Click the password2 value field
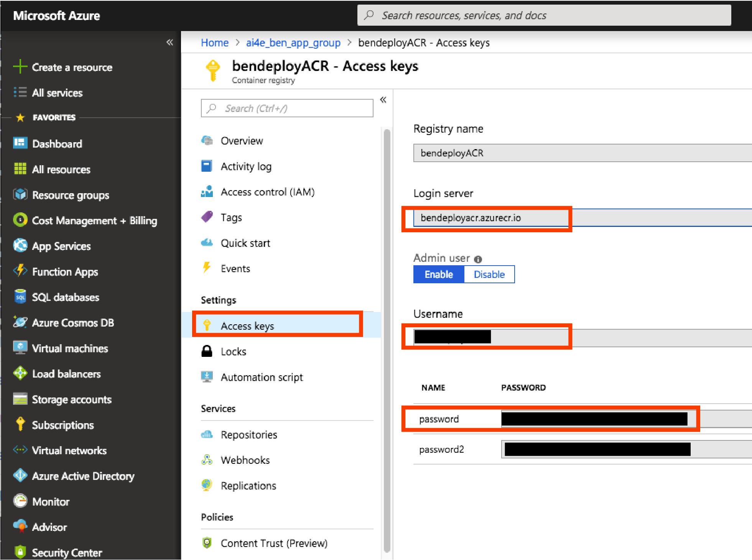Viewport: 752px width, 560px height. coord(626,449)
